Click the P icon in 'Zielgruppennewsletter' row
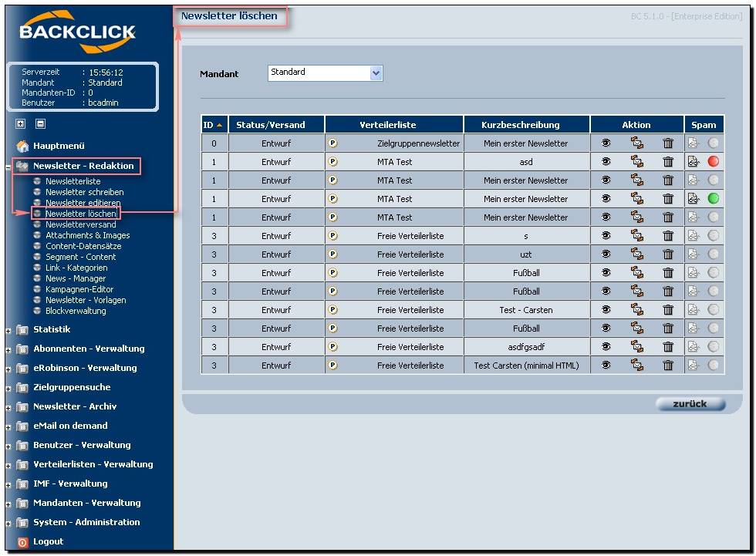Screen dimensions: 756x556 (332, 143)
